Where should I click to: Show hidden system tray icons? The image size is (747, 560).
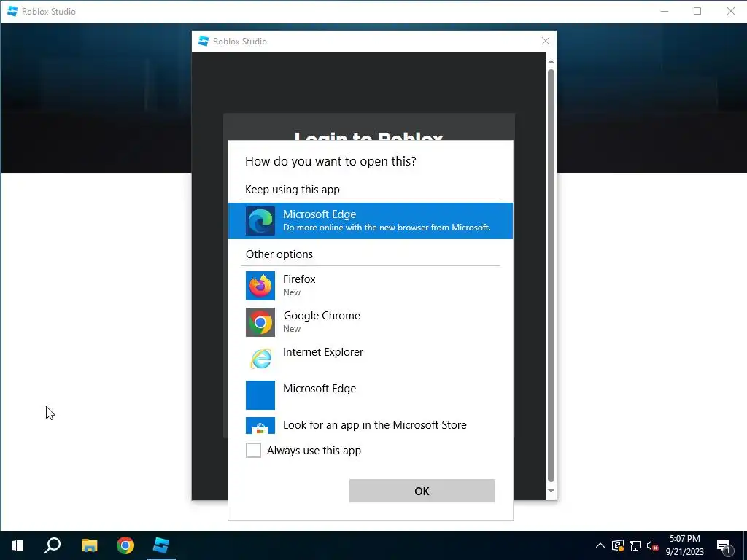(600, 545)
